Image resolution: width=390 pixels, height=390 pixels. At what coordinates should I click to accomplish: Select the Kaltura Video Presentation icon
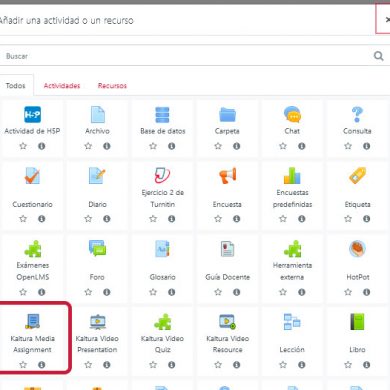click(97, 322)
